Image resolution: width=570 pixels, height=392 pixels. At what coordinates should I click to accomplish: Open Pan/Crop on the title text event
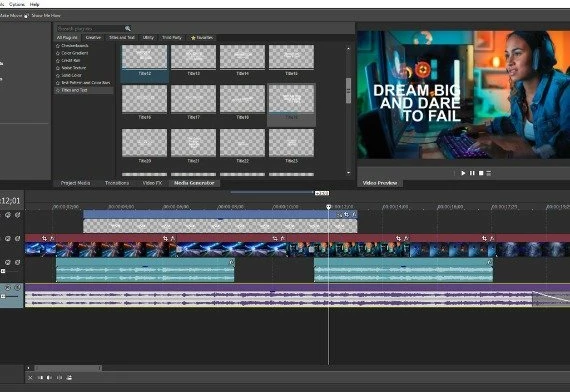point(346,215)
